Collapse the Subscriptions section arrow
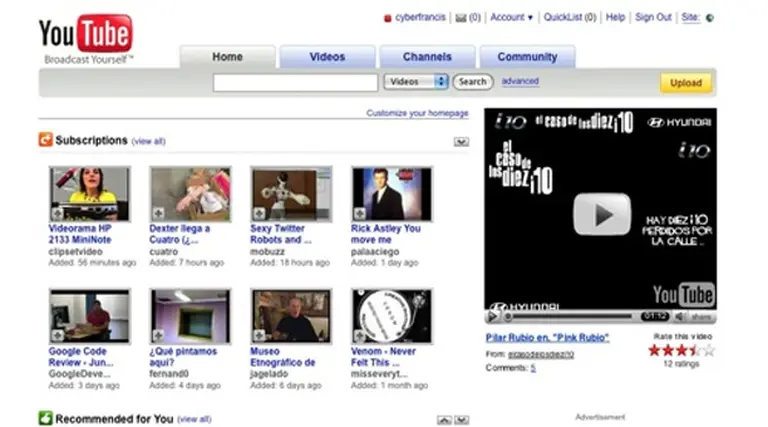 461,142
